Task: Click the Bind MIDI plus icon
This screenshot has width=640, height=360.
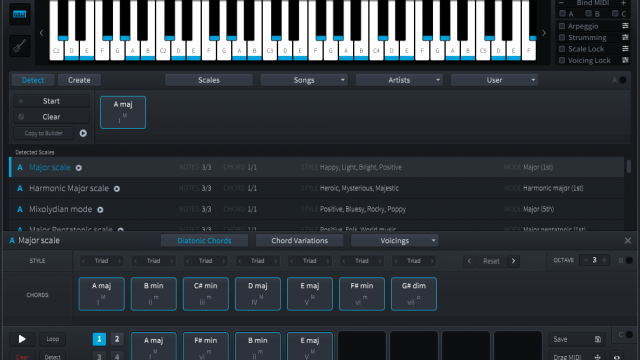Action: pyautogui.click(x=623, y=3)
